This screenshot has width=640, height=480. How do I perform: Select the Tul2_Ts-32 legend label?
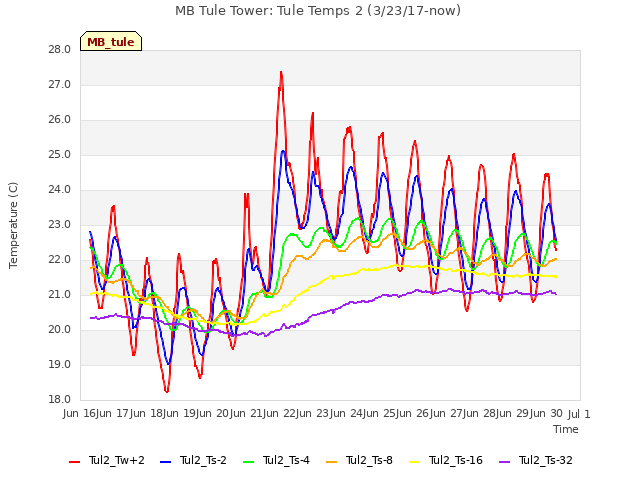tap(546, 460)
